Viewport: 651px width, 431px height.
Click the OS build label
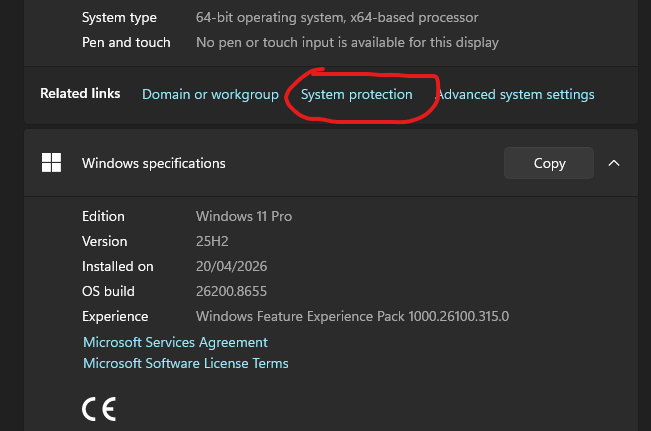click(x=108, y=291)
